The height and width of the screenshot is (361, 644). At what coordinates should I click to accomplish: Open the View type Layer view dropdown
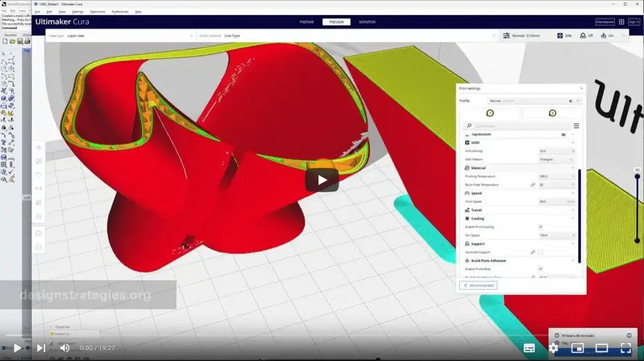[120, 36]
